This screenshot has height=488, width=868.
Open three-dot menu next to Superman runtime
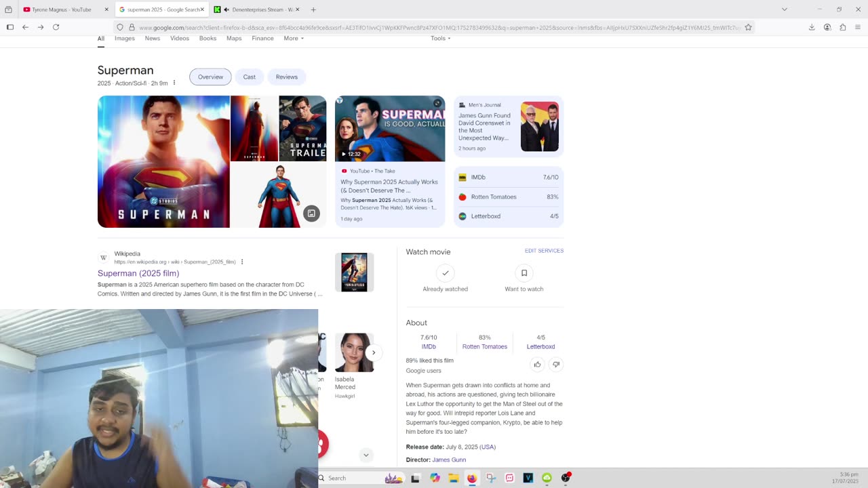[x=174, y=83]
